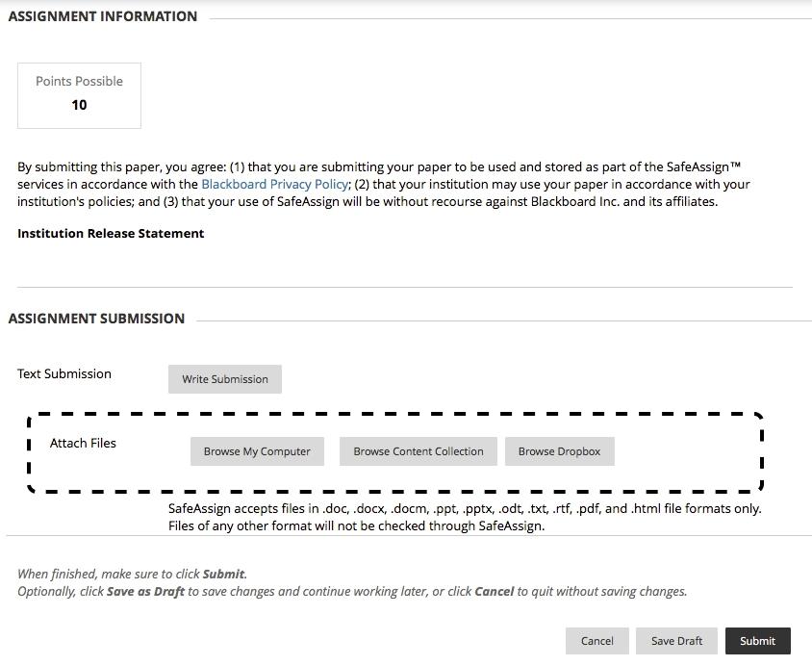Click the 'Optionally, click Save as Draft' line
The width and height of the screenshot is (812, 666).
[x=352, y=591]
